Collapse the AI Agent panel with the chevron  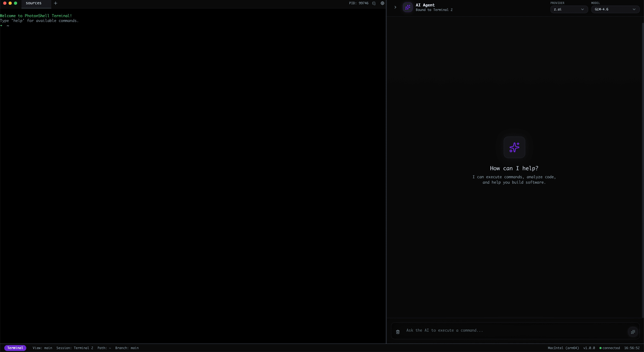coord(395,7)
